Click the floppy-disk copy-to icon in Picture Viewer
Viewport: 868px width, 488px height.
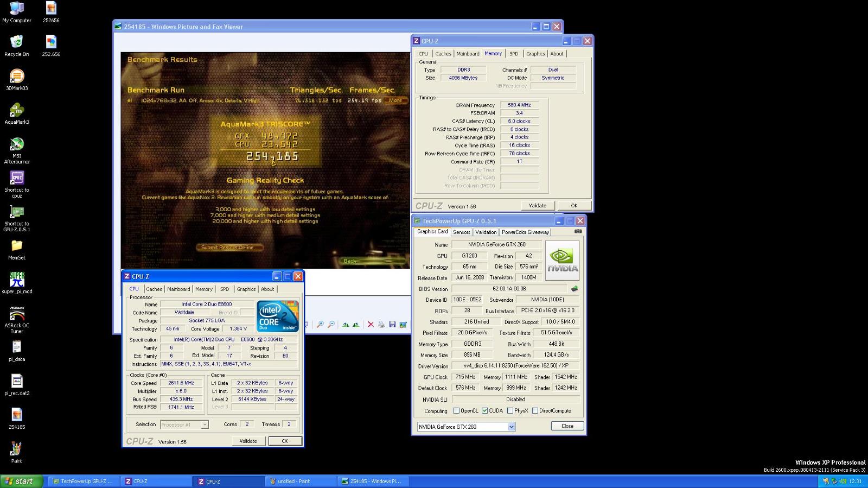click(392, 325)
